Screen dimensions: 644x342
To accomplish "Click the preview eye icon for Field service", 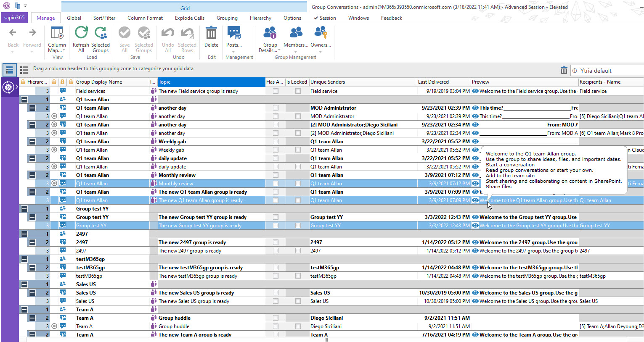I will pyautogui.click(x=475, y=91).
